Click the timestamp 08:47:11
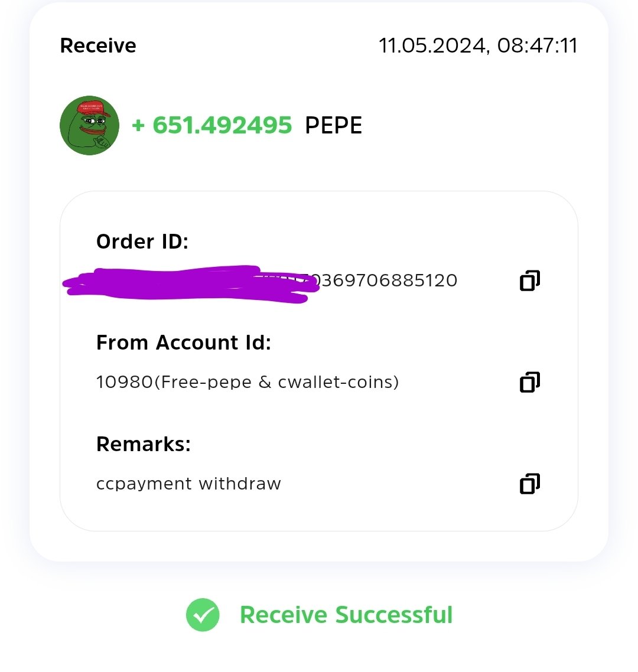Screen dimensions: 638x672 (x=538, y=45)
